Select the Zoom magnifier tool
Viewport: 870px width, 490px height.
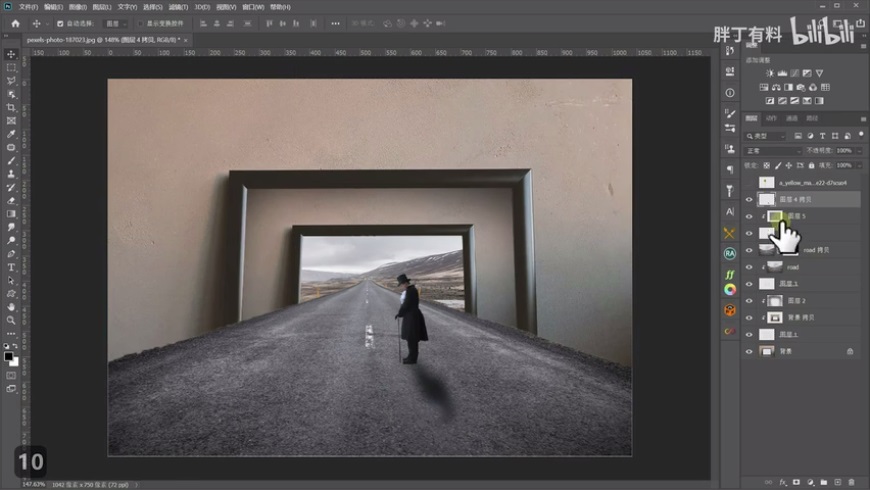(11, 320)
